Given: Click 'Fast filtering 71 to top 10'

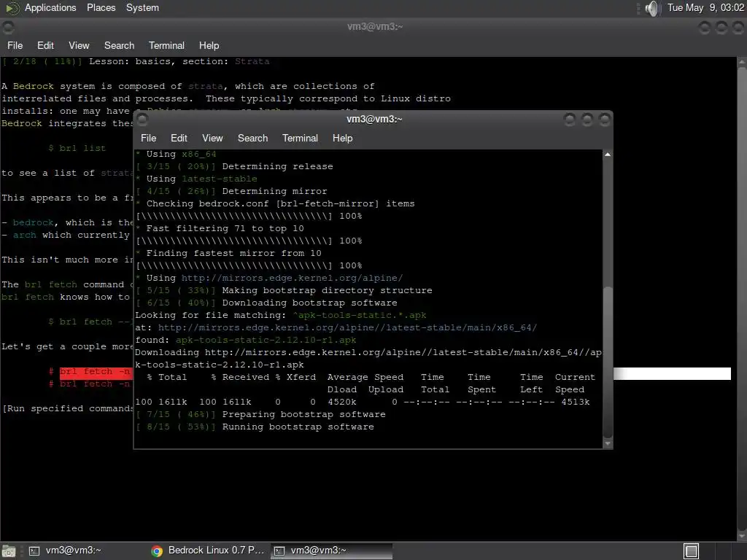Looking at the screenshot, I should coord(225,228).
